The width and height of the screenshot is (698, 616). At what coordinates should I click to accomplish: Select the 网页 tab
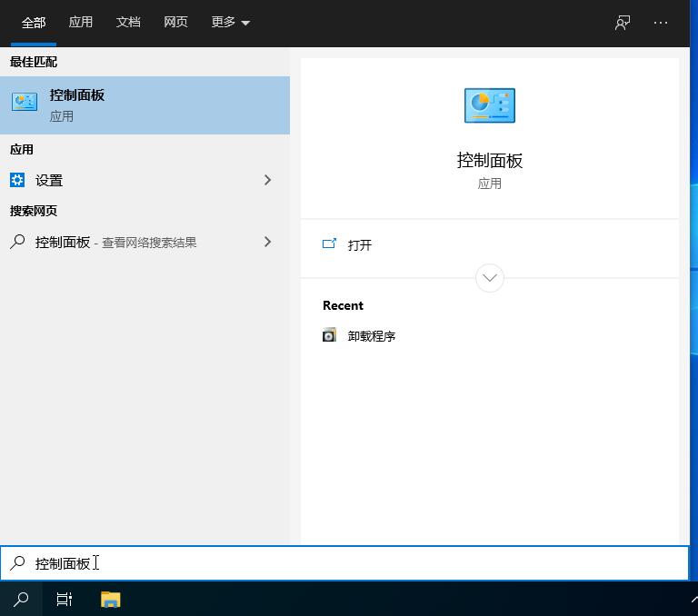(x=175, y=22)
